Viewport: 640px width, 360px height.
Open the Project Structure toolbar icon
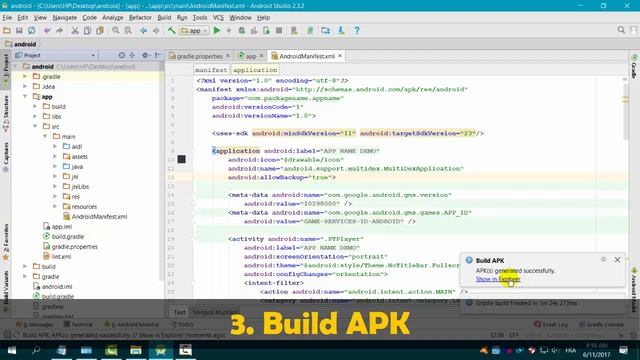pyautogui.click(x=325, y=31)
